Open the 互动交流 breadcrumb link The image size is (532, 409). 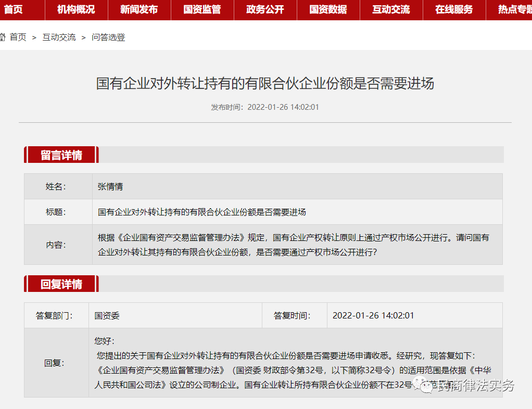(x=59, y=37)
